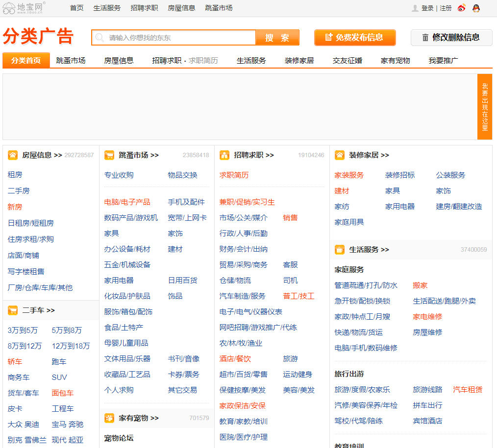
Task: Open 新房 category
Action: pyautogui.click(x=15, y=207)
